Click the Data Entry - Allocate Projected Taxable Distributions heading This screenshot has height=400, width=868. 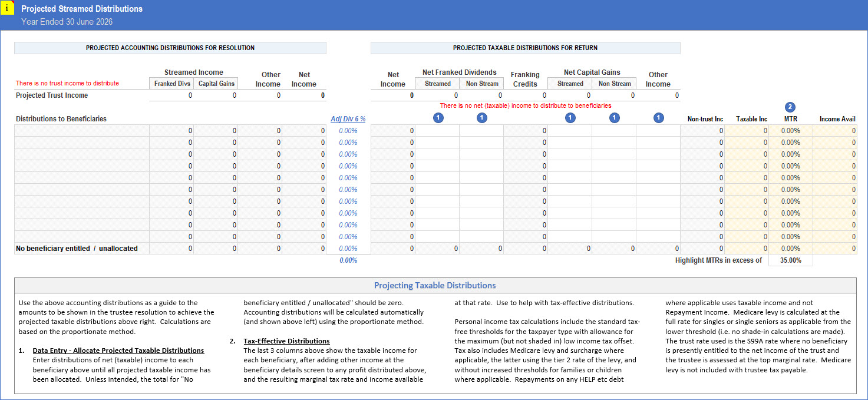[x=118, y=351]
